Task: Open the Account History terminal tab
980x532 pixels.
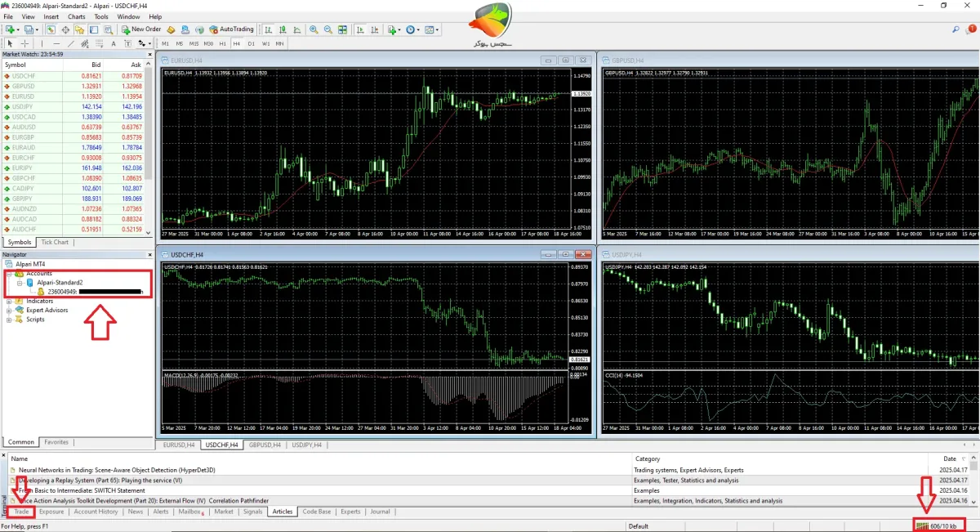Action: 96,512
